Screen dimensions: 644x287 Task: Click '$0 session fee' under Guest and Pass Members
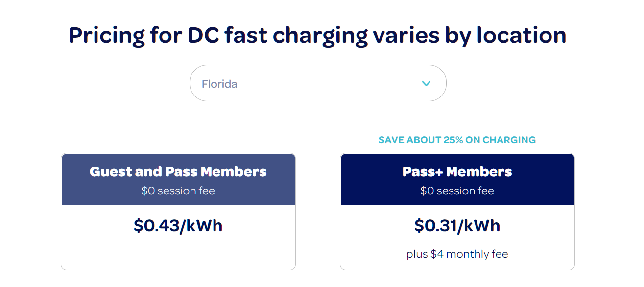tap(178, 191)
